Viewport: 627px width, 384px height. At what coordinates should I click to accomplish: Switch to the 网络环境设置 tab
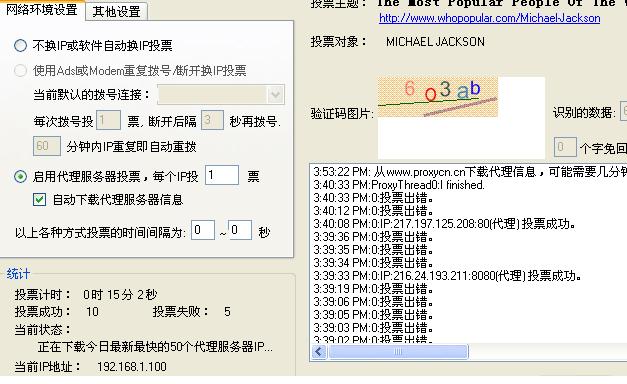tap(42, 10)
